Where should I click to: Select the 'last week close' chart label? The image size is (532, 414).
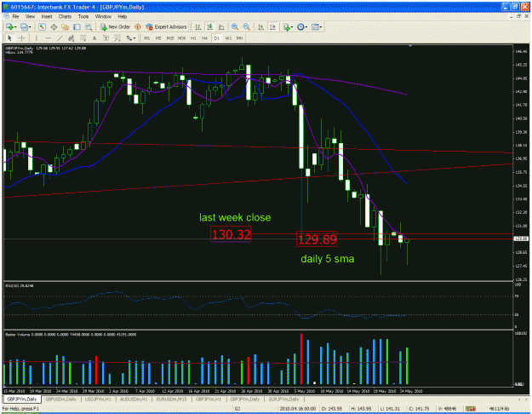point(235,217)
